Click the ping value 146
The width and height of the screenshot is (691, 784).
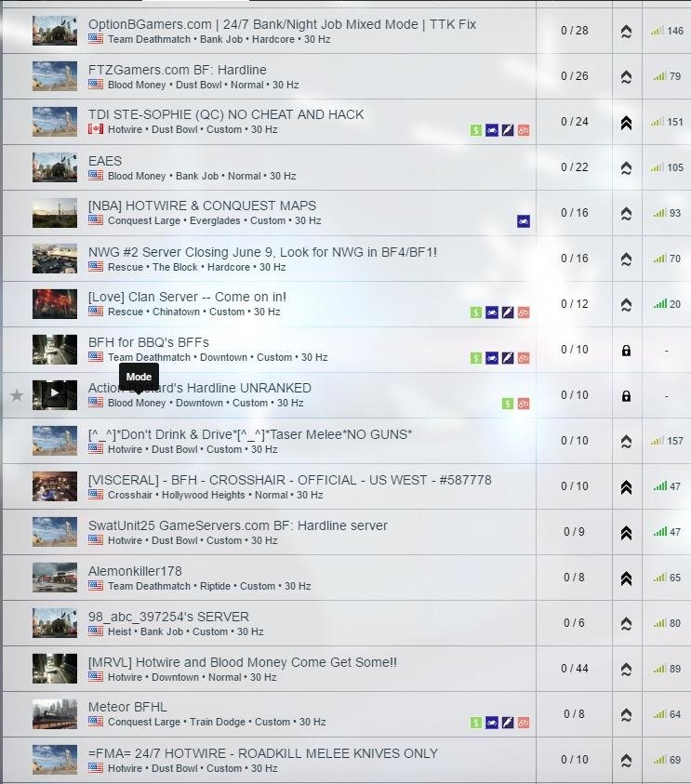click(675, 31)
